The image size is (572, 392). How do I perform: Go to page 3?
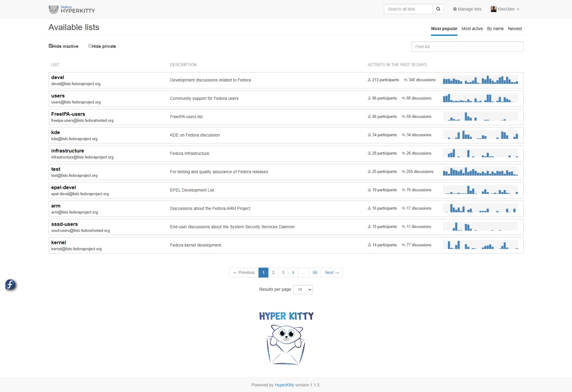pyautogui.click(x=283, y=273)
